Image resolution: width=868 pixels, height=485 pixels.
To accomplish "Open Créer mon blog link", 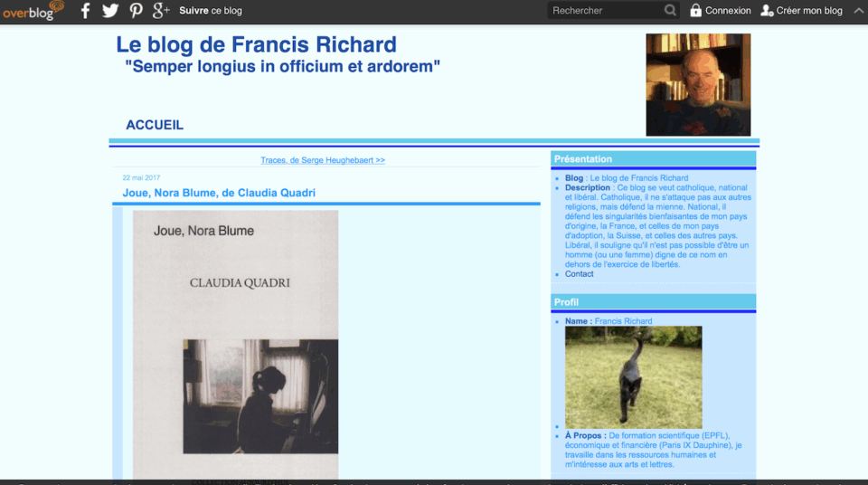I will tap(808, 11).
